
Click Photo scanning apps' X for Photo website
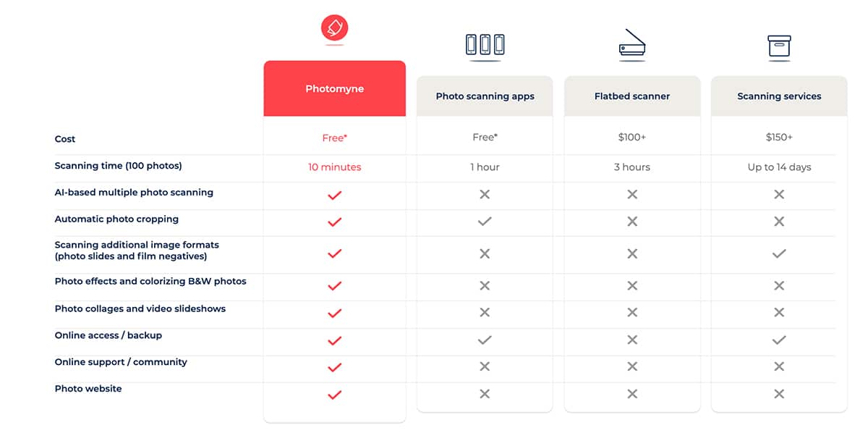[485, 394]
